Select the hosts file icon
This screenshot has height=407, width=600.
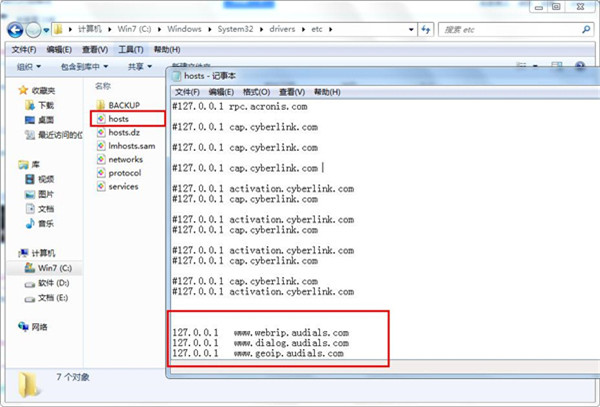(x=101, y=119)
